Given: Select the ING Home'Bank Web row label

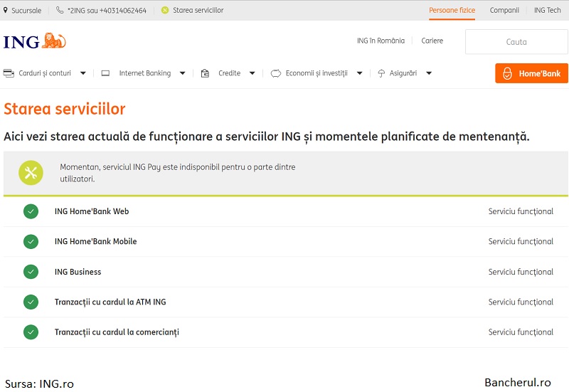Looking at the screenshot, I should tap(92, 211).
